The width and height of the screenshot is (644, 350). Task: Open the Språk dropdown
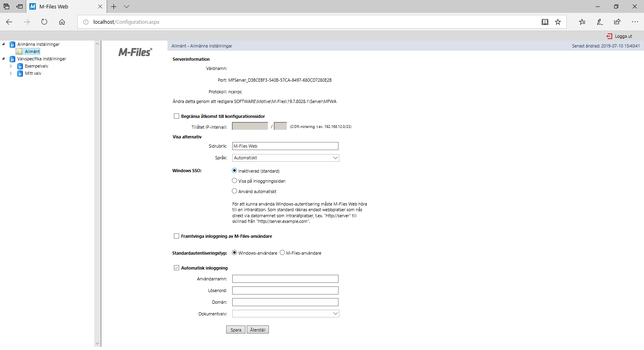(286, 158)
